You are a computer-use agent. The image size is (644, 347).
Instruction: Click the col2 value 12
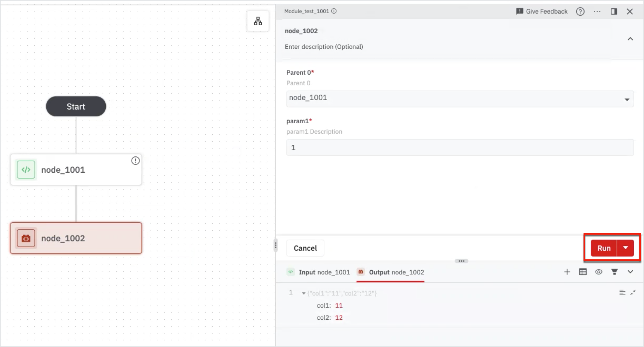click(339, 318)
